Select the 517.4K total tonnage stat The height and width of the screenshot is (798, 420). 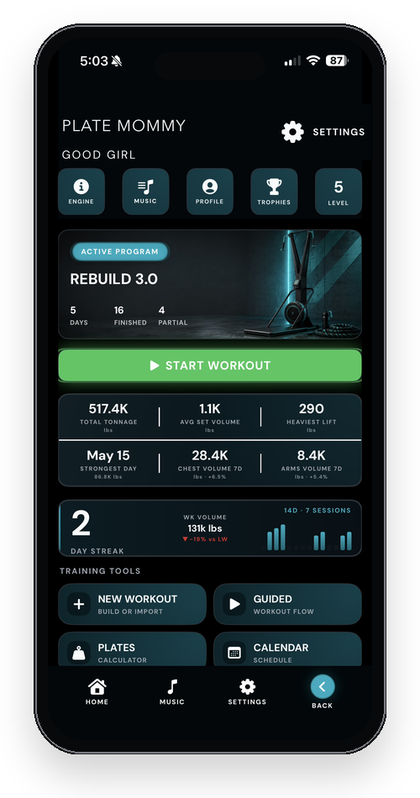tap(108, 416)
